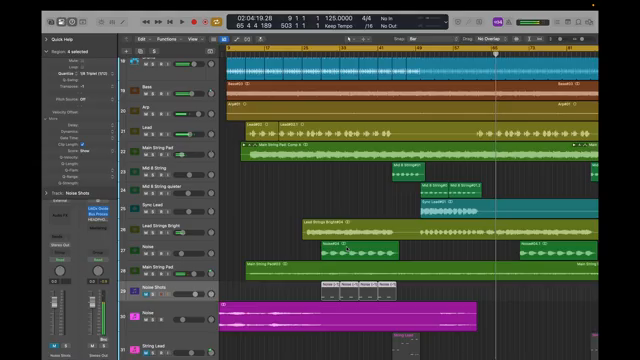Open the LCD display mode dropdown arrow

[445, 22]
